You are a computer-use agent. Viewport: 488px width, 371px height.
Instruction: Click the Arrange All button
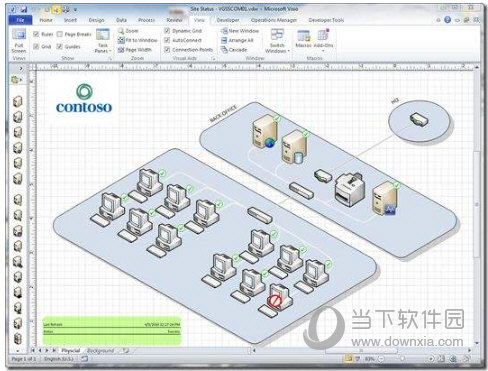[x=237, y=40]
